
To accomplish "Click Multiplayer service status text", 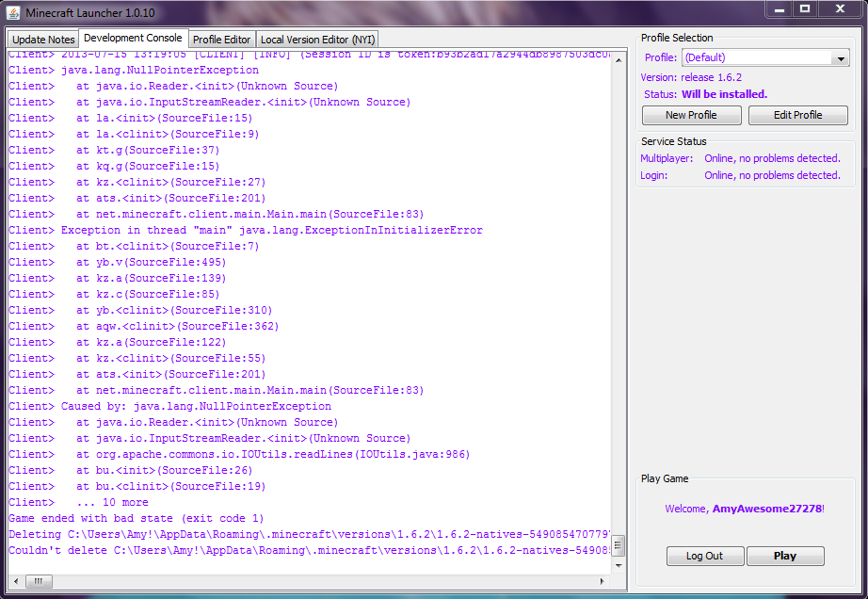I will tap(772, 158).
